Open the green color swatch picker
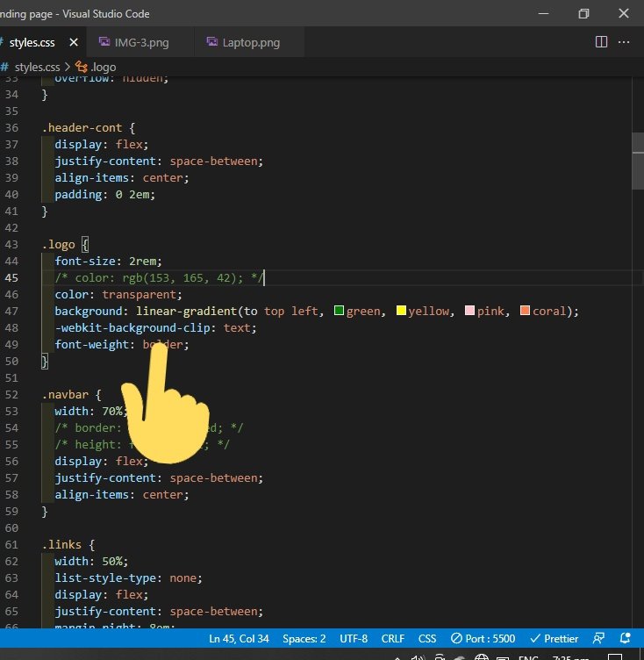Image resolution: width=644 pixels, height=660 pixels. click(x=339, y=311)
